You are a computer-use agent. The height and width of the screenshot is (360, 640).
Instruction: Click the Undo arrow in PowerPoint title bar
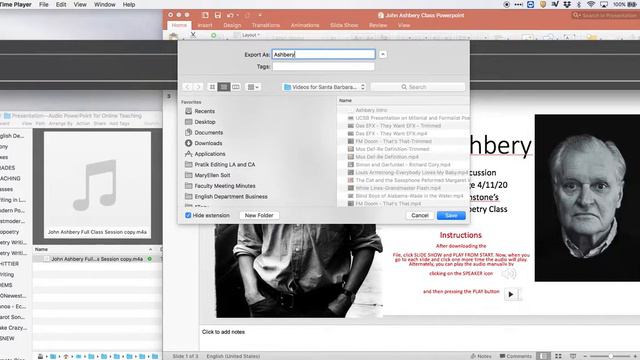click(x=230, y=15)
